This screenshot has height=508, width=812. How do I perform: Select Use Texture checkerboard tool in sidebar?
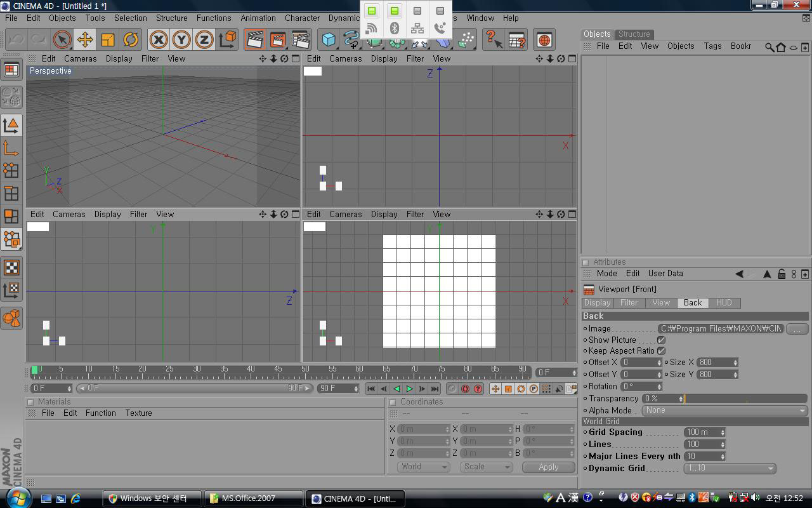click(x=11, y=267)
